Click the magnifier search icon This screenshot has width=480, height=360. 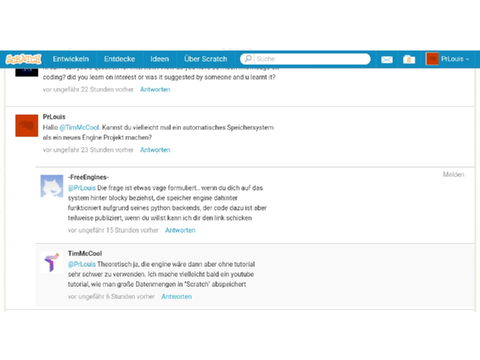248,59
